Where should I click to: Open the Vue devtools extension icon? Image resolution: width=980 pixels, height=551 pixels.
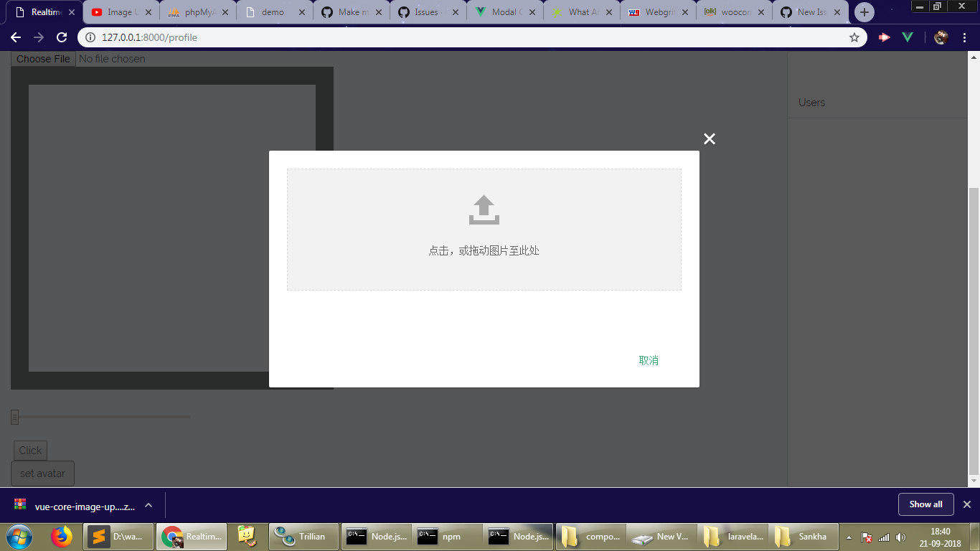[908, 37]
